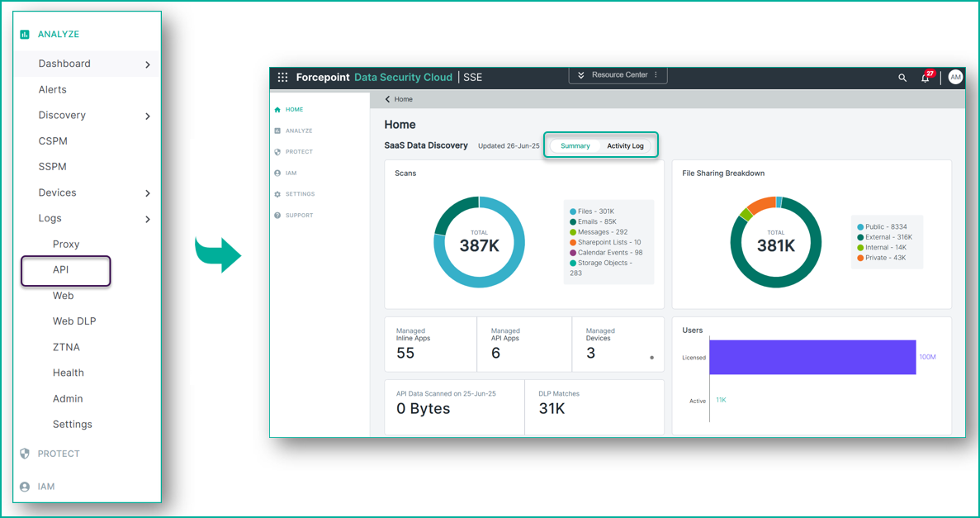The image size is (980, 518).
Task: Click the Protect shield icon in dashboard sidebar
Action: click(x=277, y=151)
